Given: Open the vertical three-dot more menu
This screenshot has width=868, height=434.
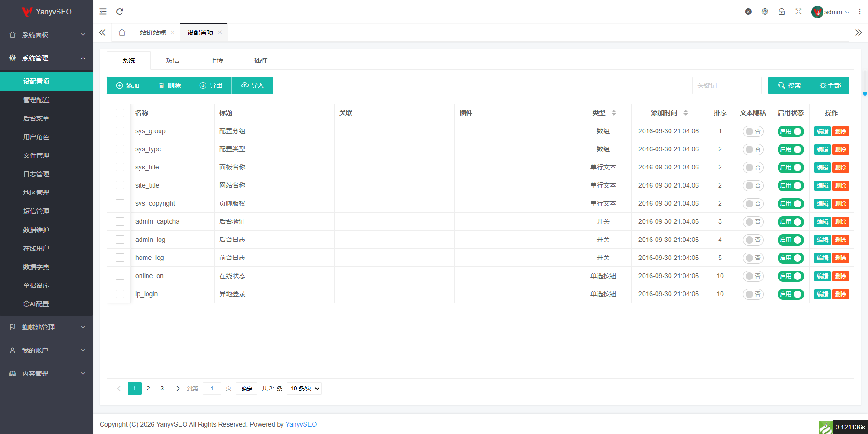Looking at the screenshot, I should (x=860, y=12).
